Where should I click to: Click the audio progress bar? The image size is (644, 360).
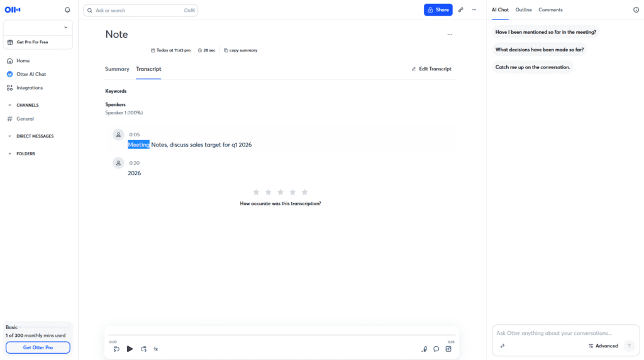pyautogui.click(x=282, y=335)
